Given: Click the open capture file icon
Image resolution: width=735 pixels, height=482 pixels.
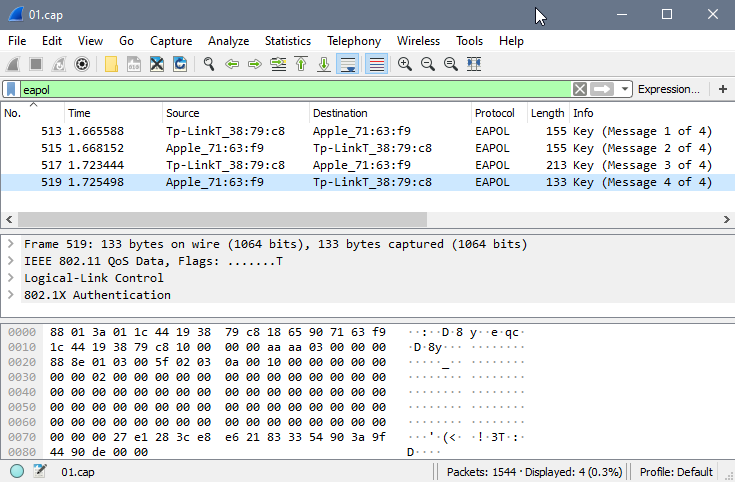Looking at the screenshot, I should pos(110,64).
